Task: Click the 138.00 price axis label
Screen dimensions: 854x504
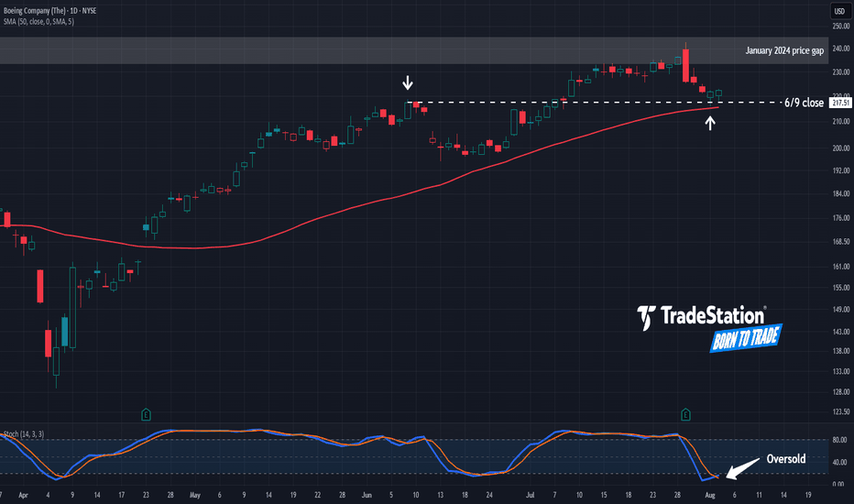Action: point(841,352)
